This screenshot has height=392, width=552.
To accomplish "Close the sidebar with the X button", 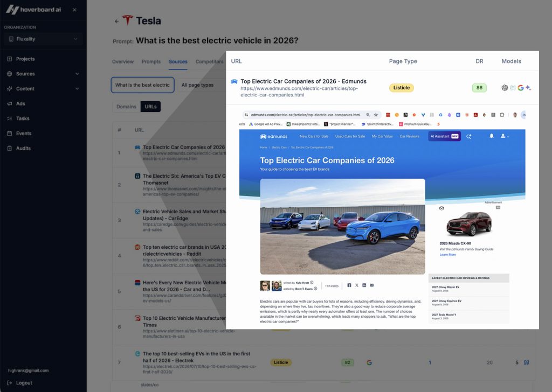I will click(x=74, y=10).
